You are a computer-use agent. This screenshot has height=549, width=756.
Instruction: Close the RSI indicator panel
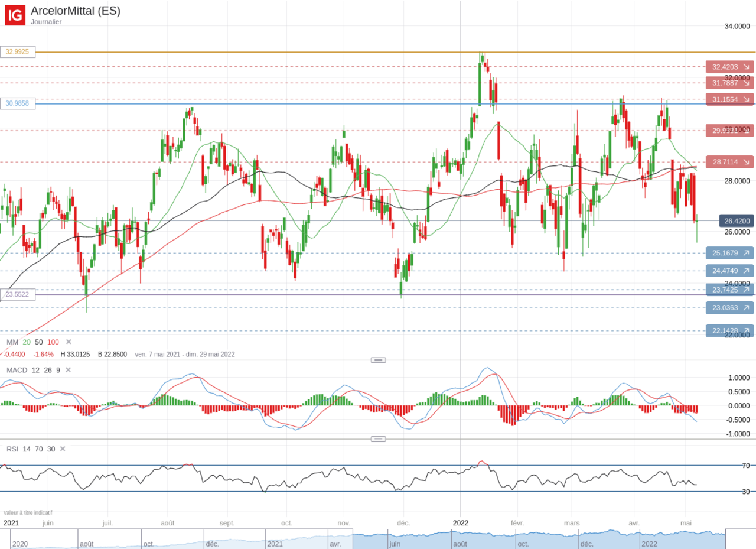(x=63, y=449)
